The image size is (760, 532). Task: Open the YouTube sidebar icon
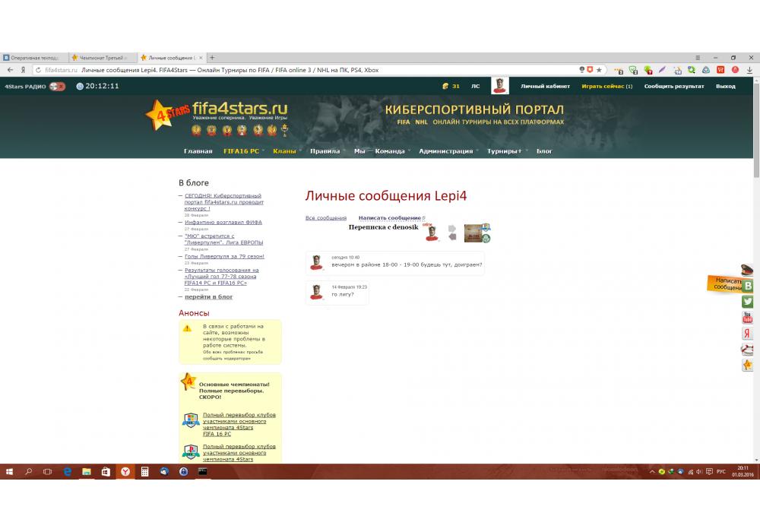748,318
